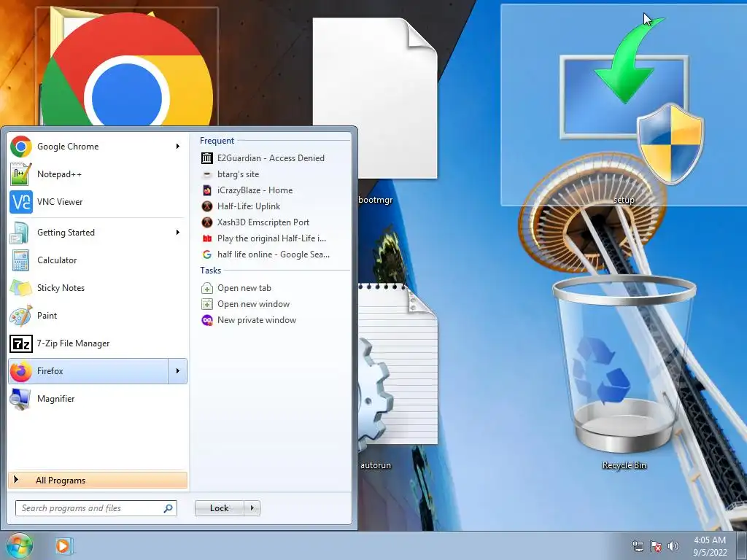The image size is (747, 560).
Task: Collapse the Firefox jump list arrow
Action: 178,371
